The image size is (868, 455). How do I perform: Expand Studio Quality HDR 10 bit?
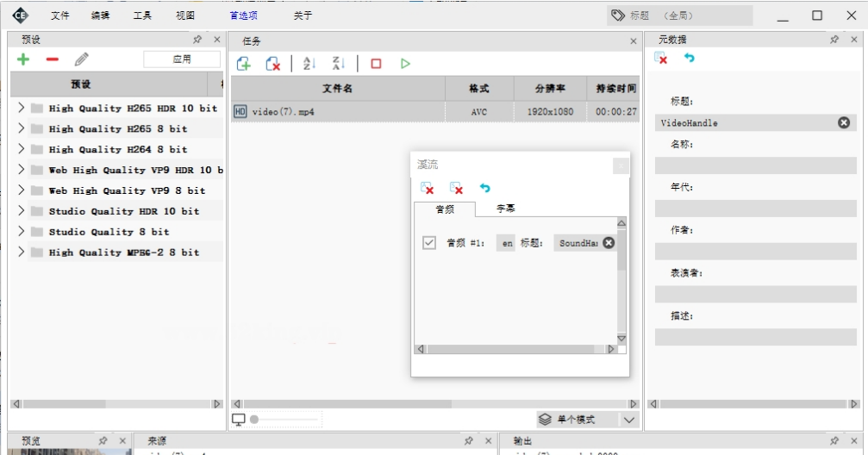(21, 210)
